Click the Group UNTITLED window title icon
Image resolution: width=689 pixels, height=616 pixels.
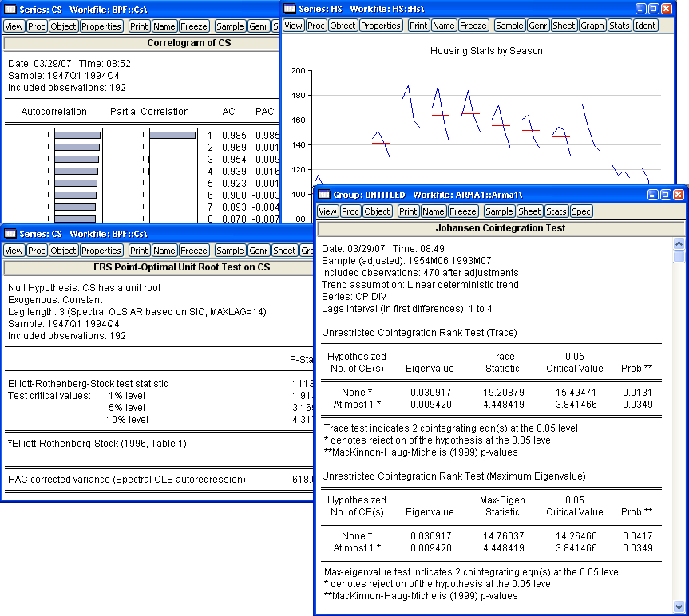coord(324,195)
